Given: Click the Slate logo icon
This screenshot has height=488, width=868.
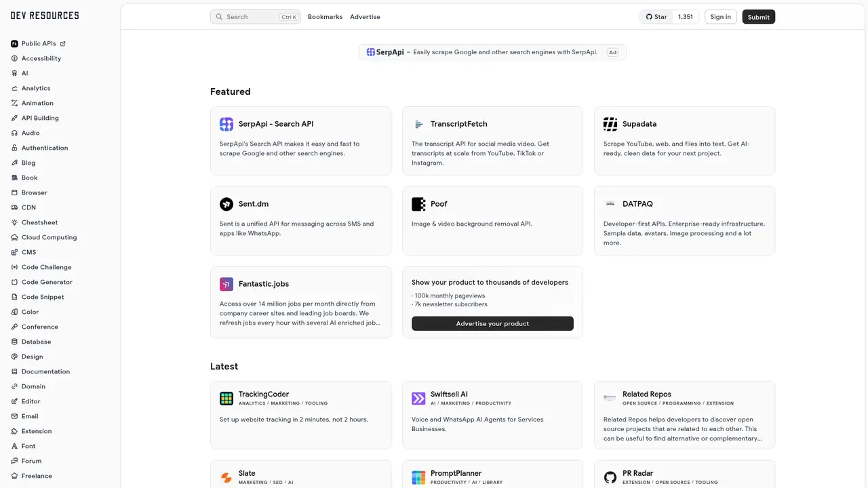Looking at the screenshot, I should pos(226,478).
